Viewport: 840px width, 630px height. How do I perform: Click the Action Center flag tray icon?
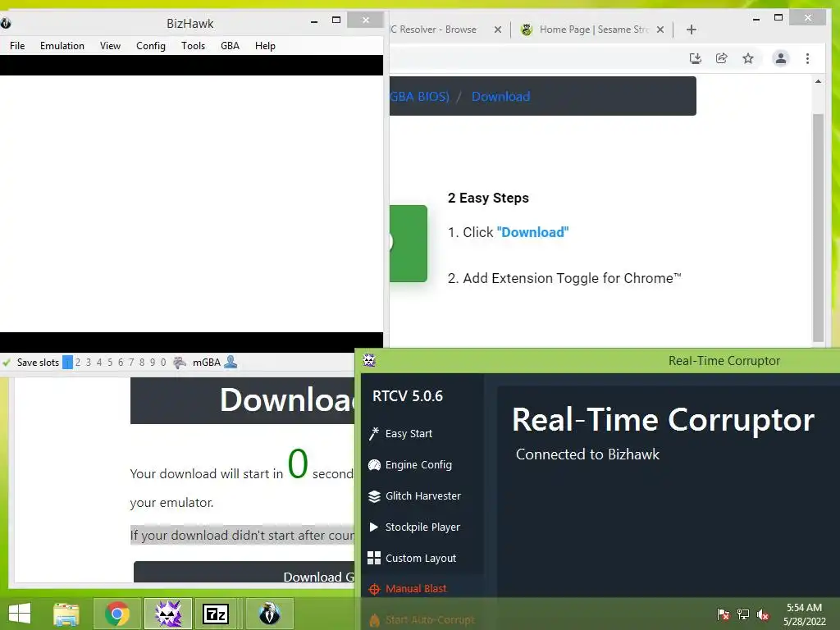coord(723,614)
